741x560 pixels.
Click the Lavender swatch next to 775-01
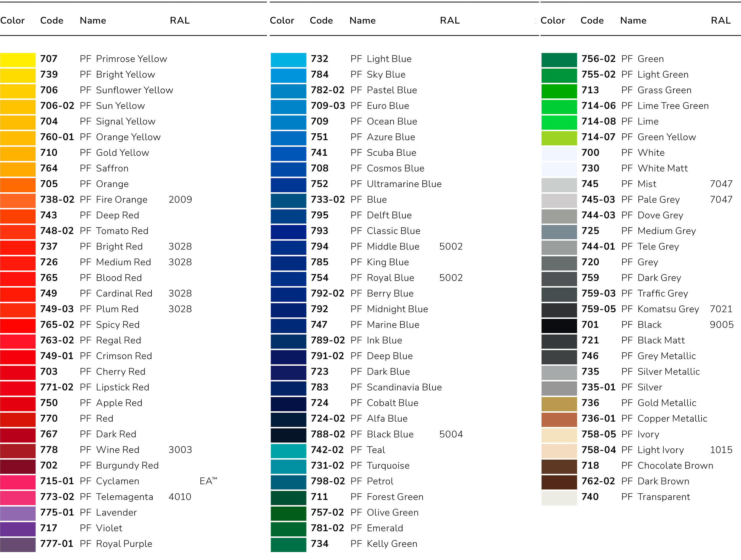click(x=18, y=513)
